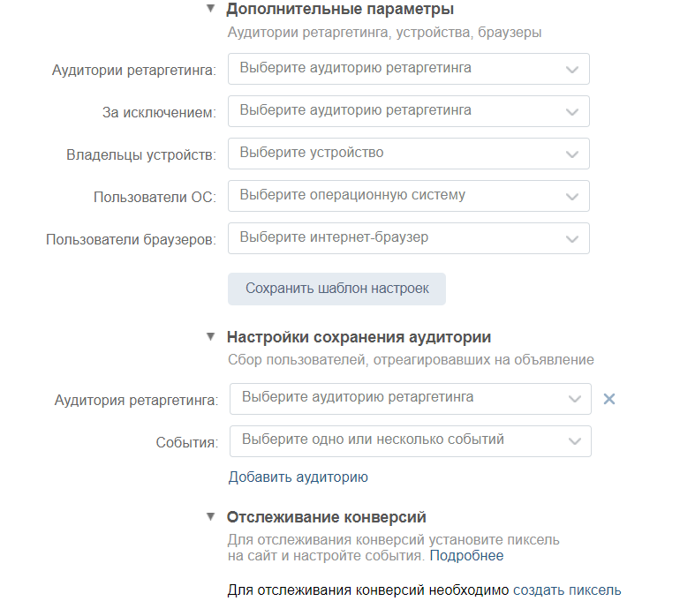Click the chevron in the За исключением field
This screenshot has width=680, height=616.
(572, 112)
